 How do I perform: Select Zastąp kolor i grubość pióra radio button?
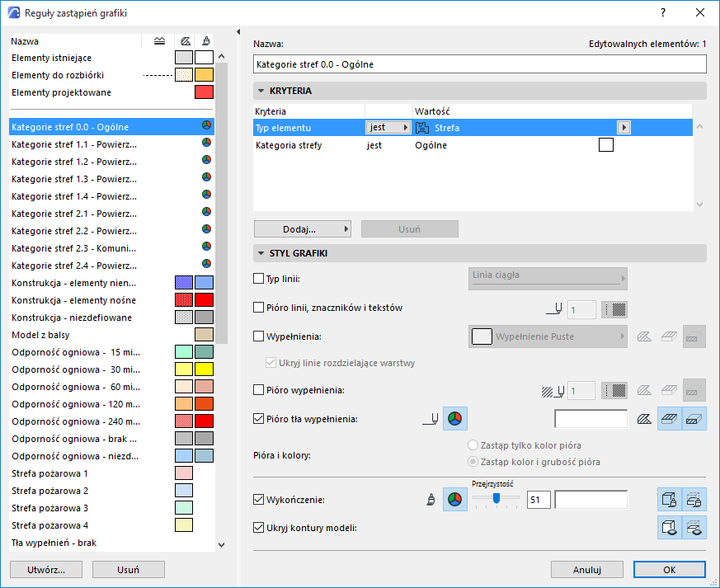473,462
